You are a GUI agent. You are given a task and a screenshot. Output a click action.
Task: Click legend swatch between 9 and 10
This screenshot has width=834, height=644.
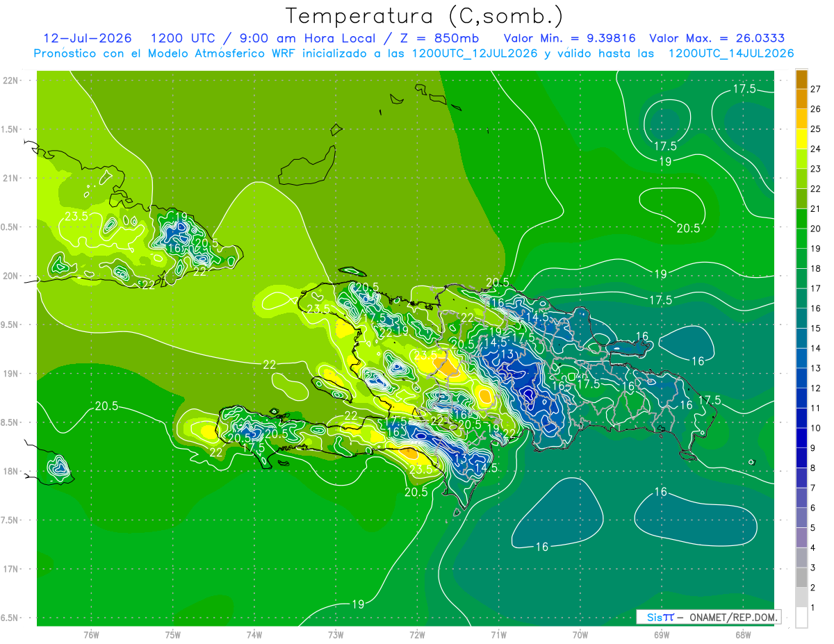tap(801, 438)
